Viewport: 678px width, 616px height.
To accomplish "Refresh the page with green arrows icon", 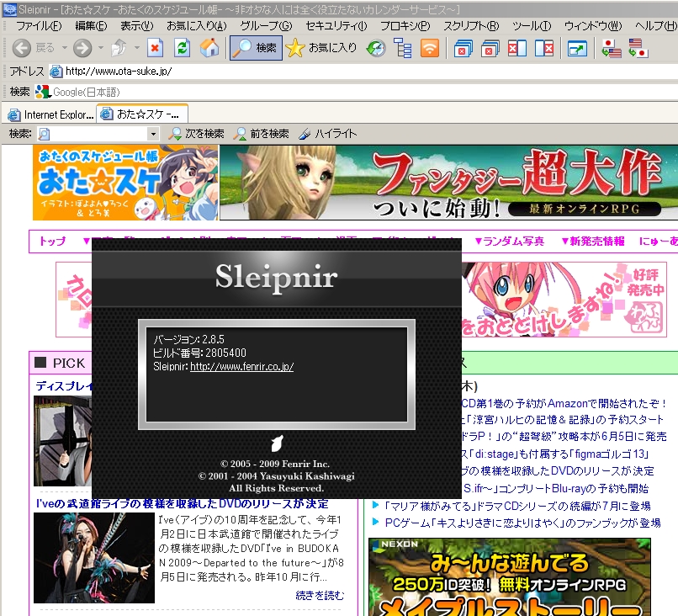I will (182, 48).
